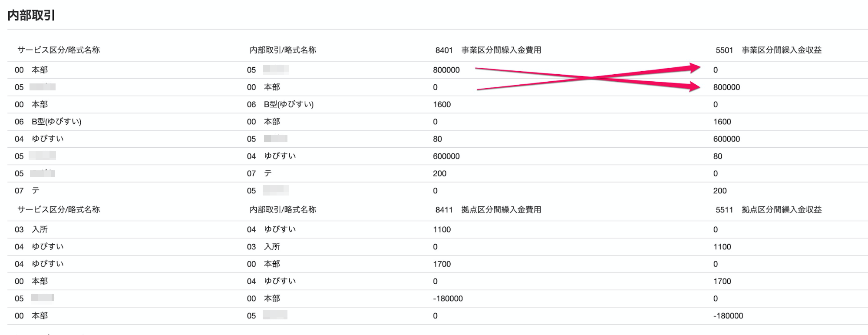Click 200 in the 5501 revenue column

tap(719, 191)
